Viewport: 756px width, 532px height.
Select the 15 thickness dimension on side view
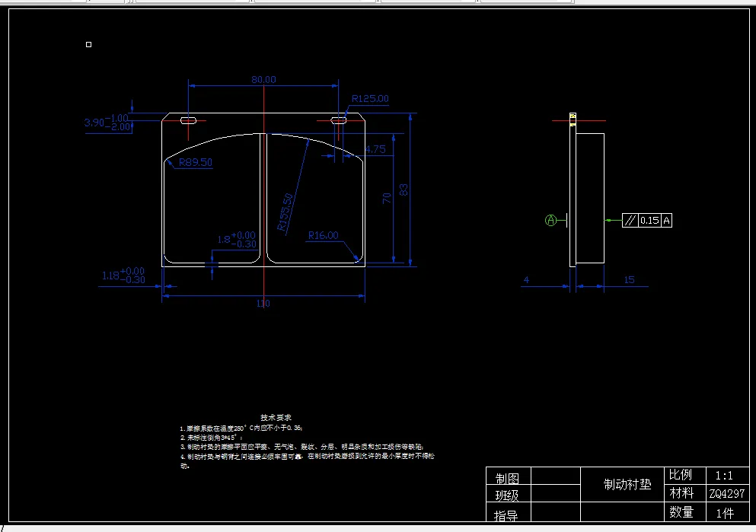pyautogui.click(x=629, y=280)
